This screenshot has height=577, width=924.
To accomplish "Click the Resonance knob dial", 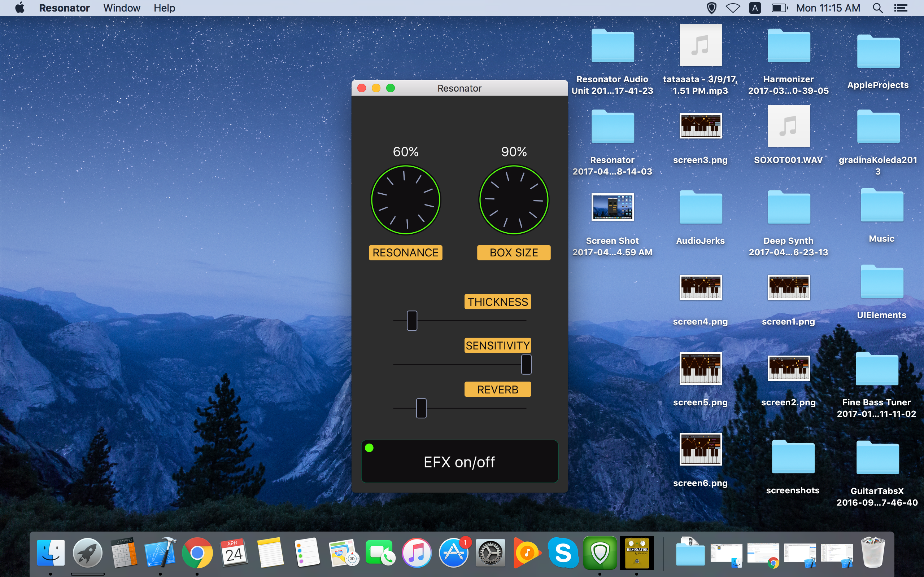I will tap(405, 199).
